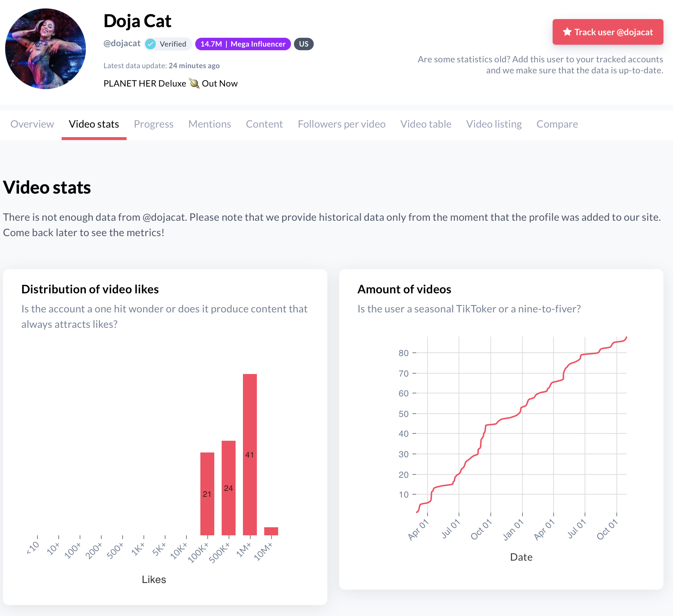Click the planet emoji in the bio
673x616 pixels.
point(194,84)
